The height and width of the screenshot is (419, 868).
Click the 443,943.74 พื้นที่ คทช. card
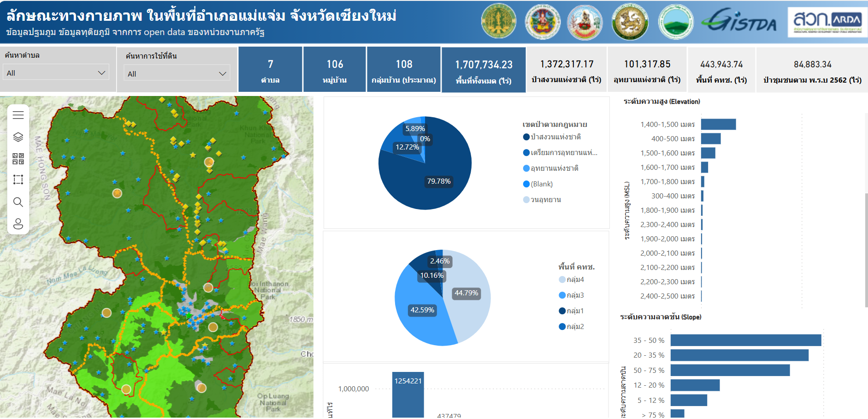[721, 70]
